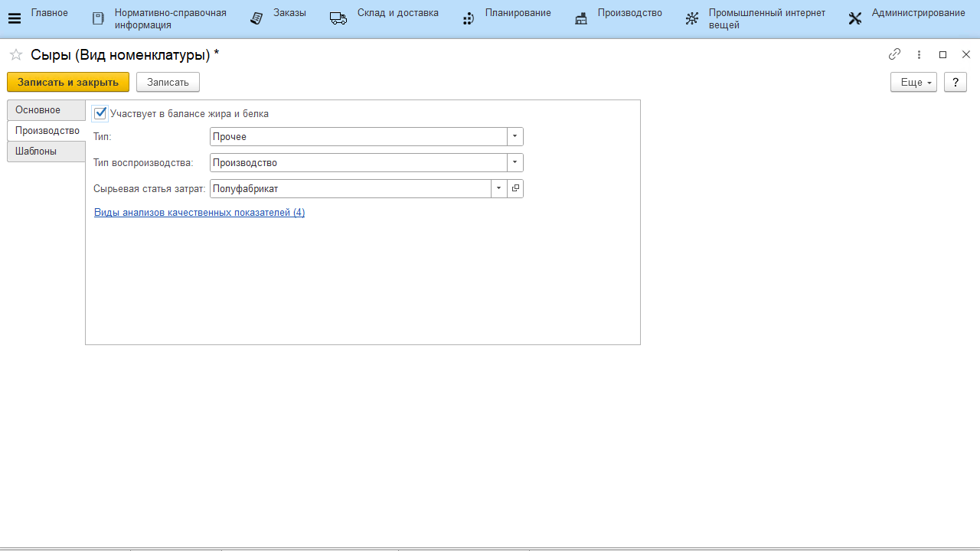Add form to favorites with star icon
This screenshot has width=980, height=551.
click(15, 54)
